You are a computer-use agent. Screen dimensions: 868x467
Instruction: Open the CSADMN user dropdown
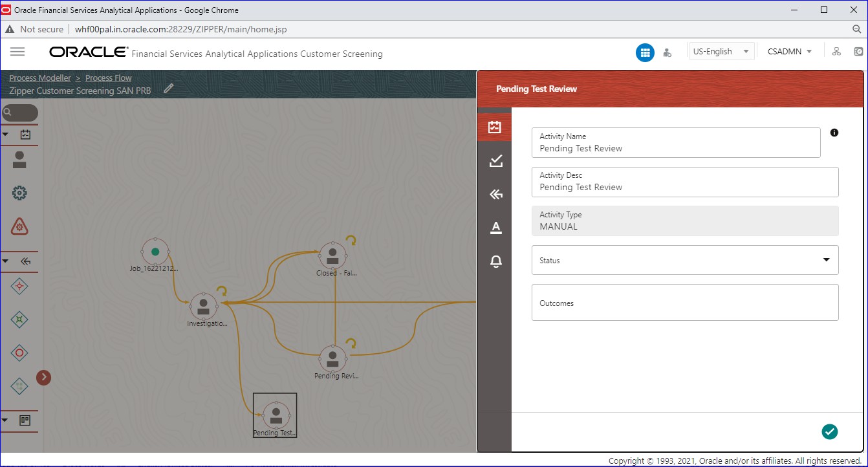[x=790, y=52]
